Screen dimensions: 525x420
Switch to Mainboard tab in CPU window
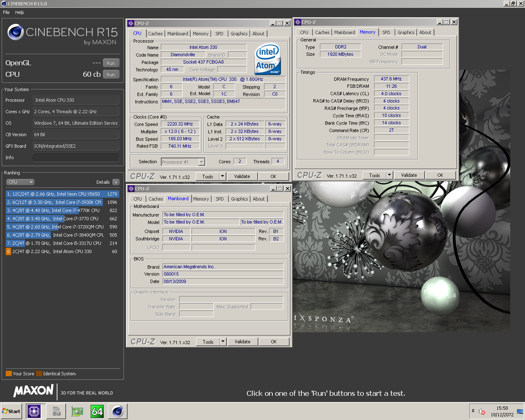[178, 34]
